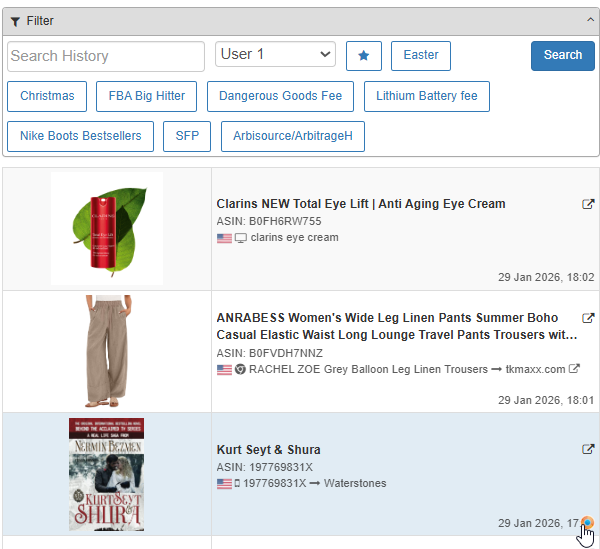Select the Lithium Battery fee tag

(427, 96)
